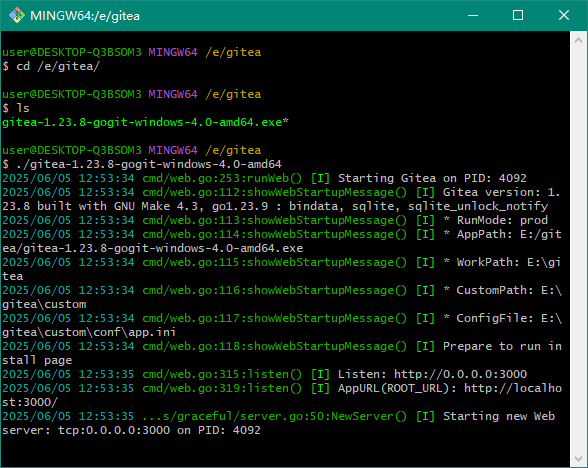Click the scrollbar down arrow
This screenshot has height=468, width=588.
(578, 459)
